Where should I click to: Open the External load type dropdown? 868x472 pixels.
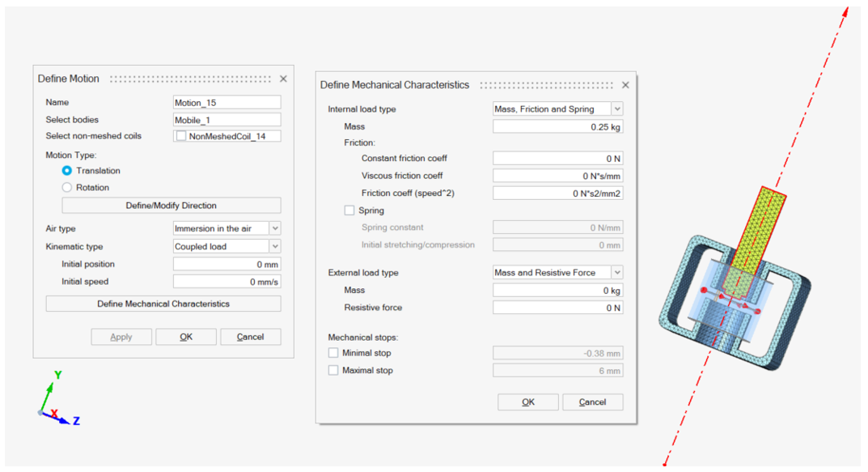tap(617, 273)
